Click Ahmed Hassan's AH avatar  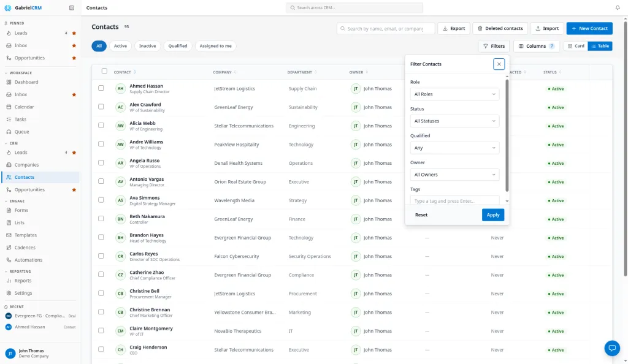[121, 88]
